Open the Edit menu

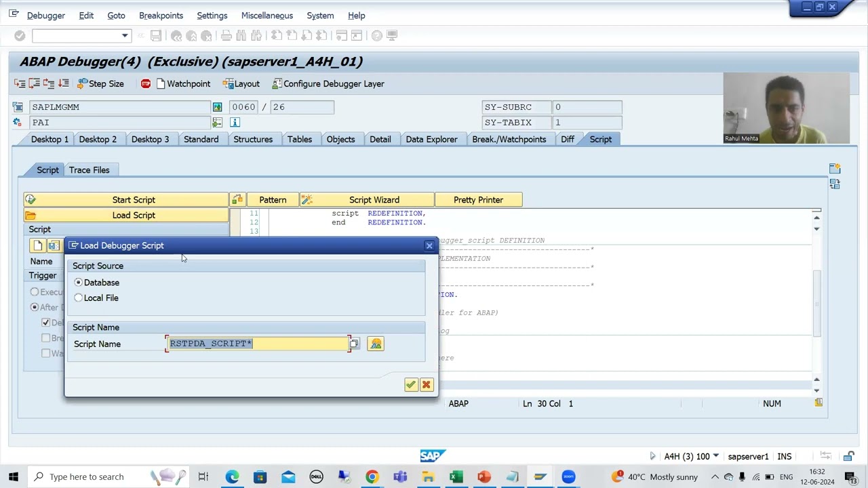pyautogui.click(x=86, y=16)
